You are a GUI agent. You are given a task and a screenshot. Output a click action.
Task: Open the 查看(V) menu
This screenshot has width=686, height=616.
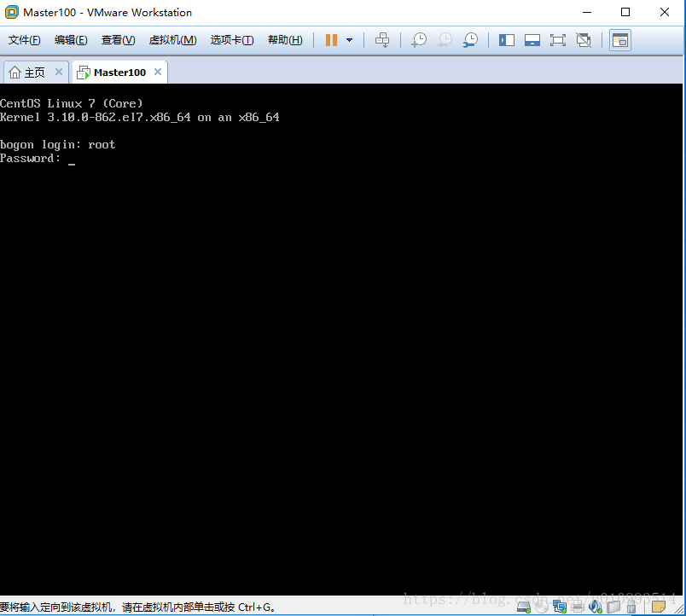118,40
